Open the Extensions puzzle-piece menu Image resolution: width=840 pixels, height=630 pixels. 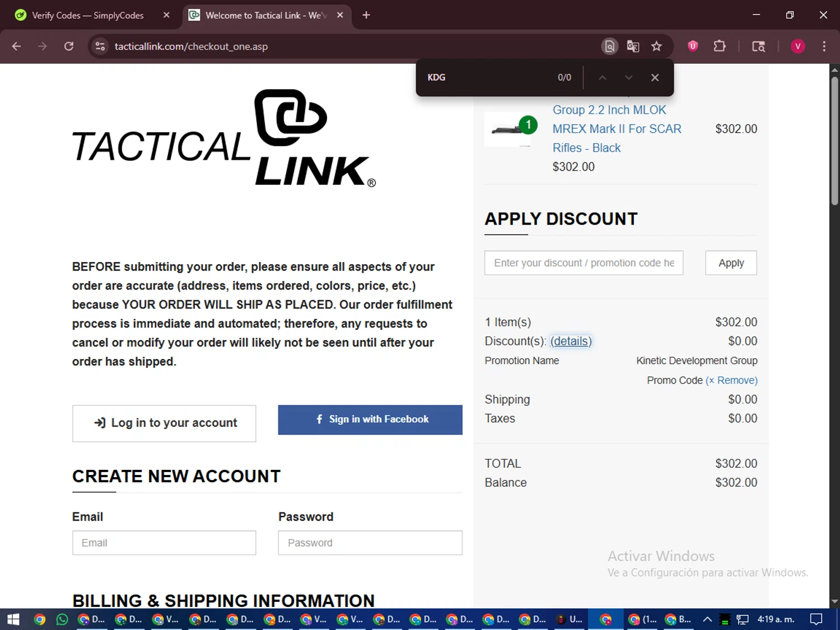point(720,46)
